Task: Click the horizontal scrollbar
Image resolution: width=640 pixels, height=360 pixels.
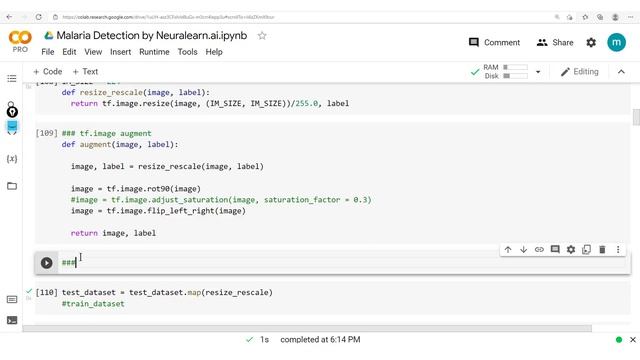Action: tap(307, 329)
